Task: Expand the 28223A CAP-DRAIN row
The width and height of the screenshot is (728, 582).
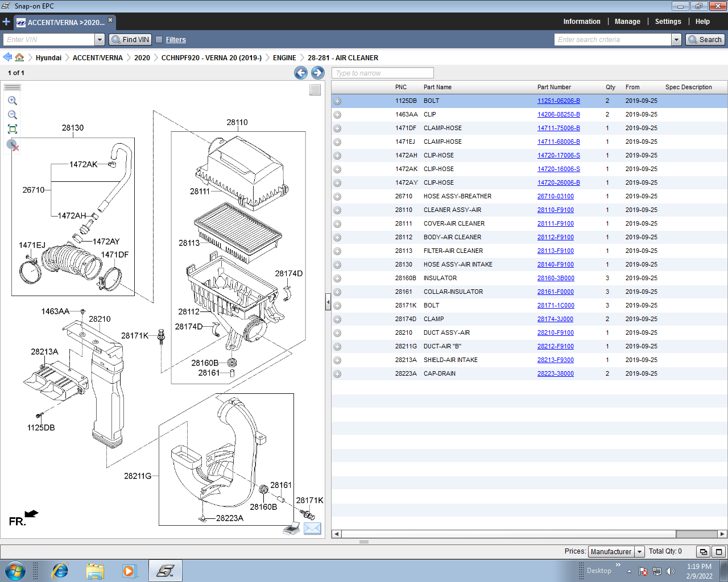Action: (337, 374)
